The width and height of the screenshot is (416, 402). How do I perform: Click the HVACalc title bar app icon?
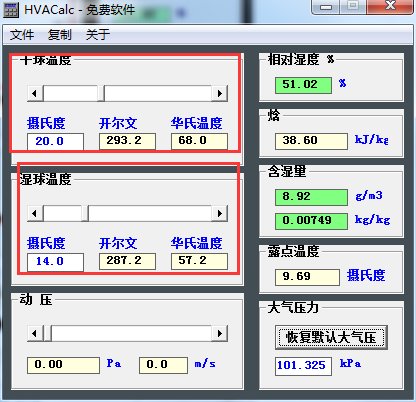pyautogui.click(x=11, y=9)
